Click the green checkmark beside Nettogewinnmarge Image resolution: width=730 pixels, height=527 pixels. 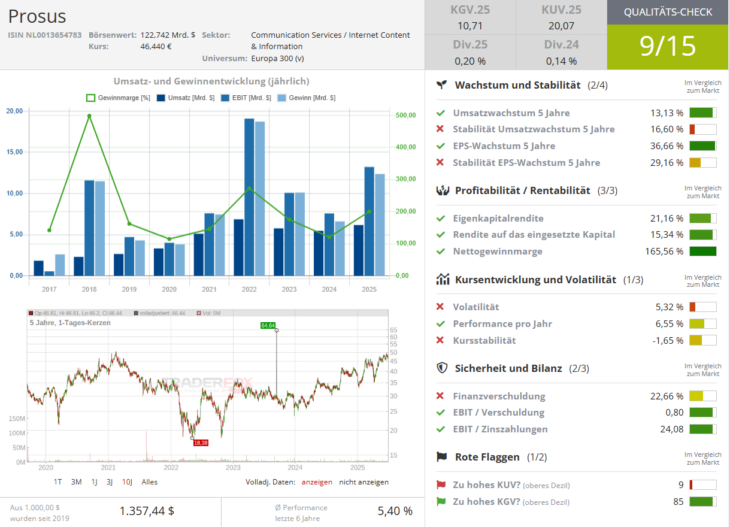click(440, 251)
